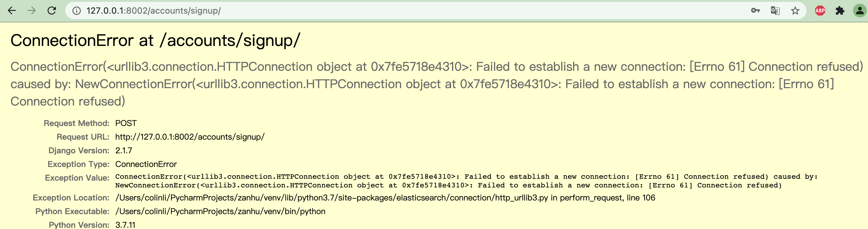Reload the signup page

52,11
